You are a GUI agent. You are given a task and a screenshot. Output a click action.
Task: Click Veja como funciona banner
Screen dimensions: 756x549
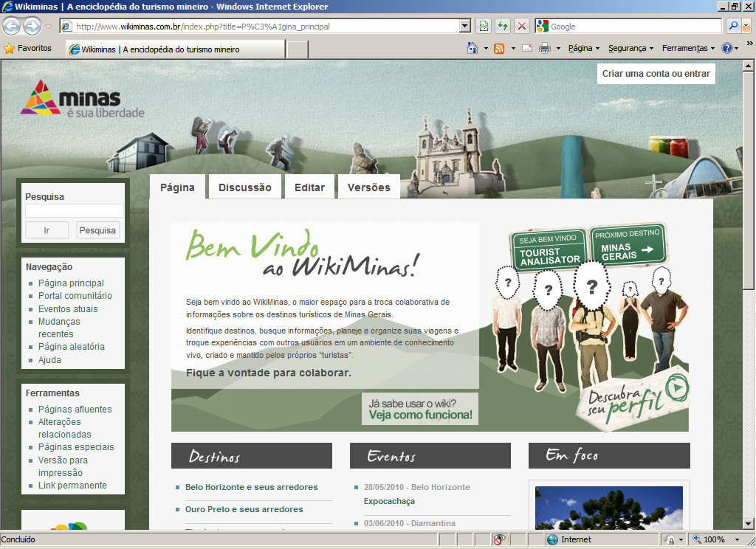(x=420, y=410)
